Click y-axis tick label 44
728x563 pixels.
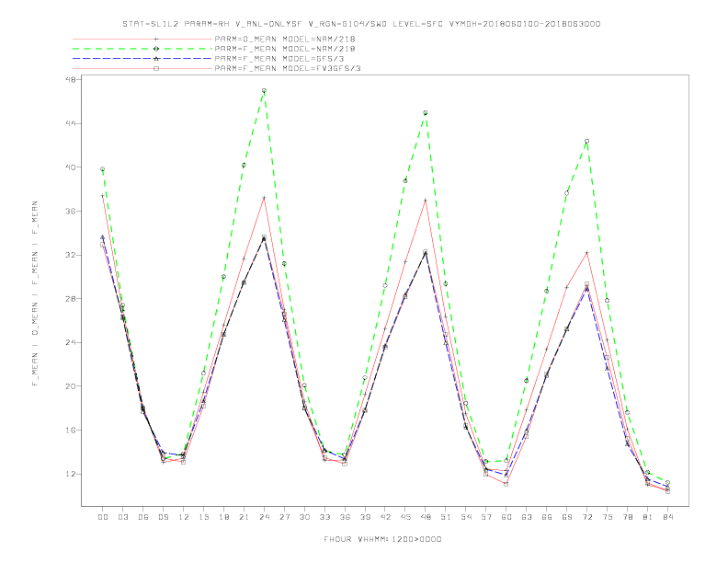tap(71, 123)
